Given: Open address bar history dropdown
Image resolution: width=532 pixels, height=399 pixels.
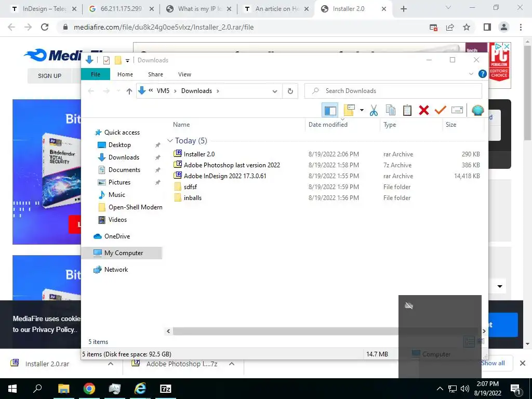Looking at the screenshot, I should click(x=275, y=91).
